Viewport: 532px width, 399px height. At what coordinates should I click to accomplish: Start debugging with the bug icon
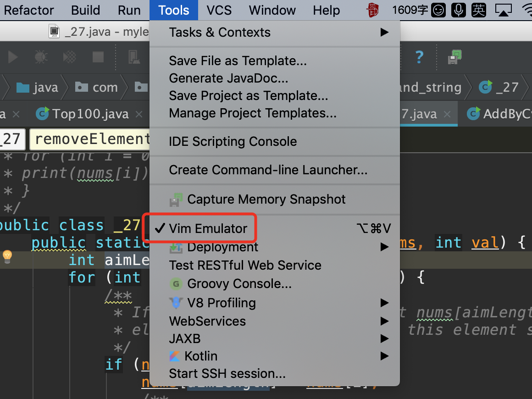[41, 57]
